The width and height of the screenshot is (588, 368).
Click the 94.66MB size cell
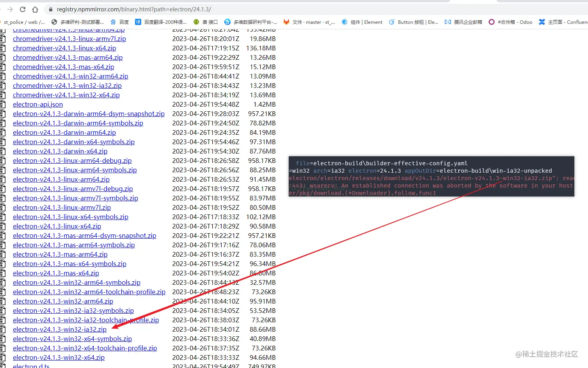(x=263, y=357)
